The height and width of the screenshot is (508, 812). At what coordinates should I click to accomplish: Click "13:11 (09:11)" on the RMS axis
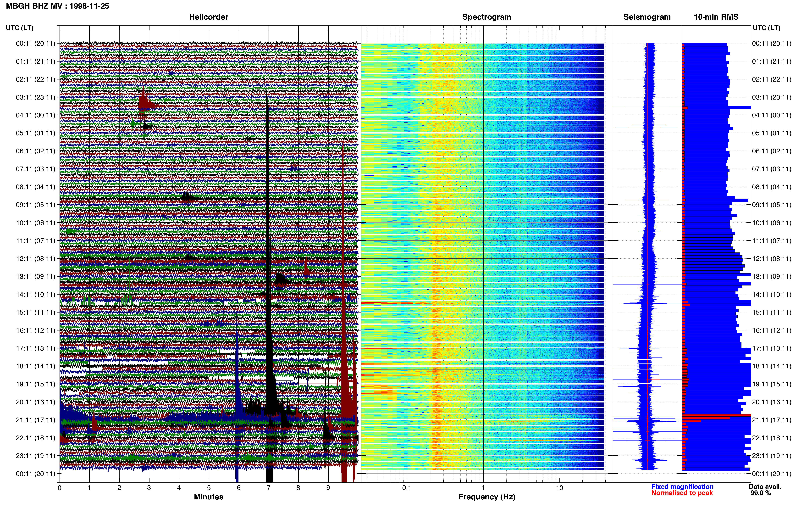pos(772,276)
